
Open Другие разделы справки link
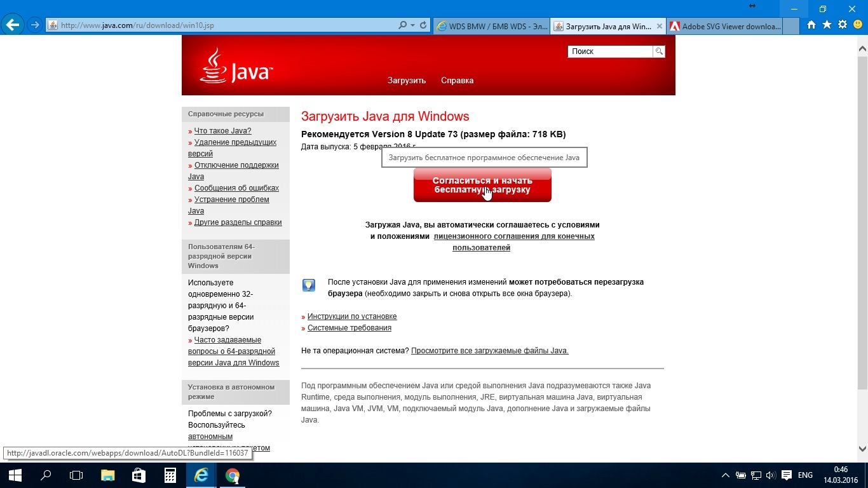coord(238,222)
